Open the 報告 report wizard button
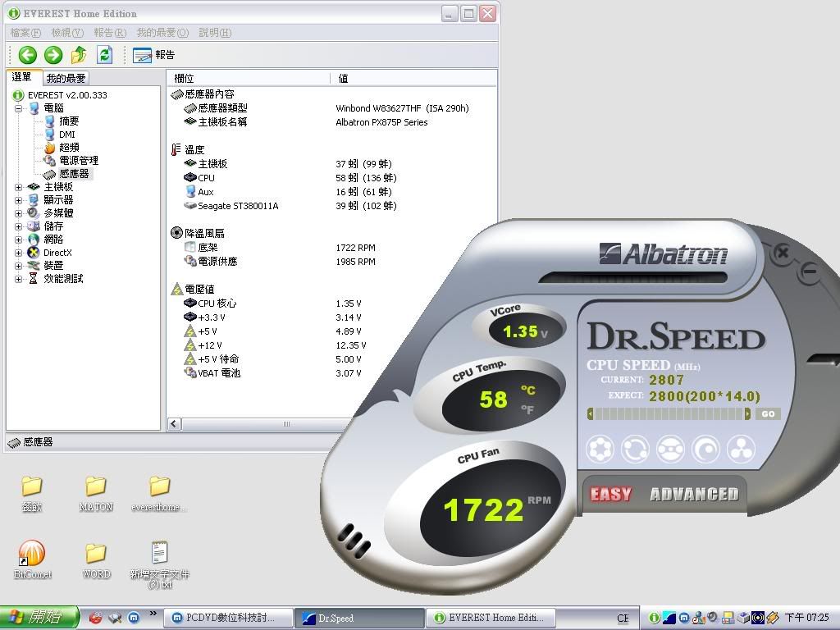 pyautogui.click(x=153, y=55)
